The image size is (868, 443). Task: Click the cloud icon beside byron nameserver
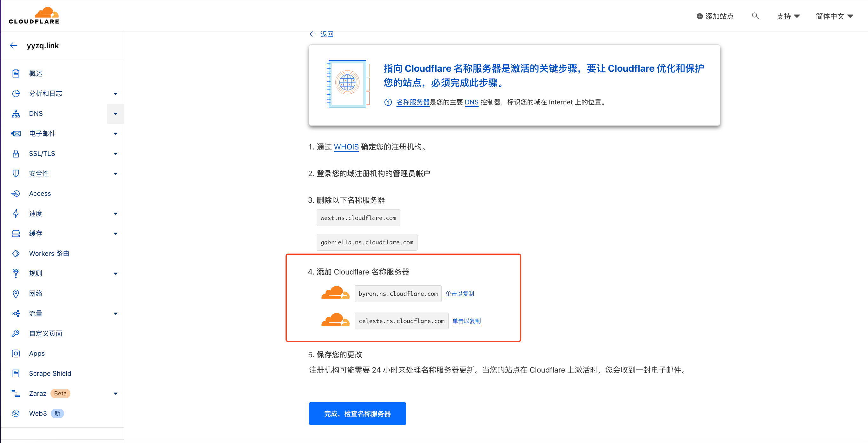[335, 293]
